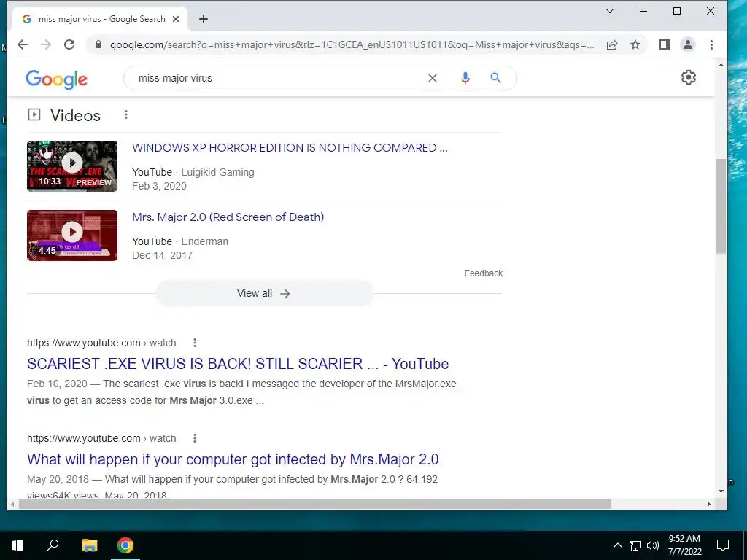Click Feedback under videos
The height and width of the screenshot is (560, 747).
(483, 273)
